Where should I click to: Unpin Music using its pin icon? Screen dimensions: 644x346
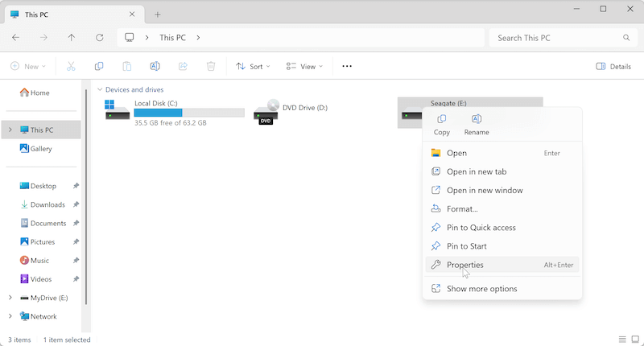coord(76,260)
